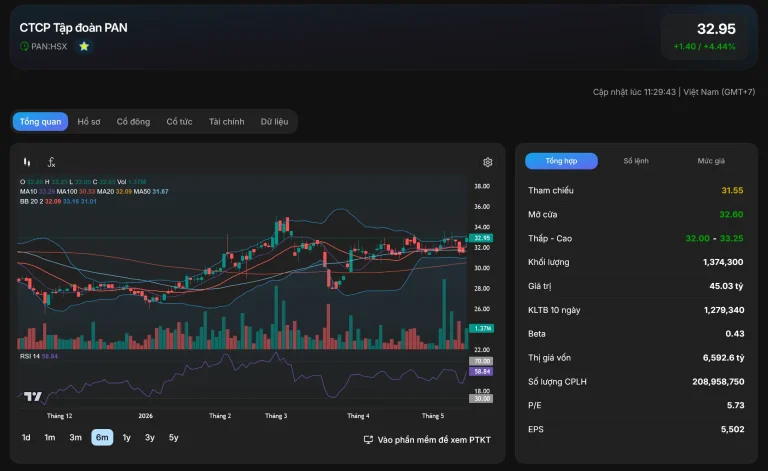Set chart range to 1d
The image size is (768, 471).
coord(26,437)
